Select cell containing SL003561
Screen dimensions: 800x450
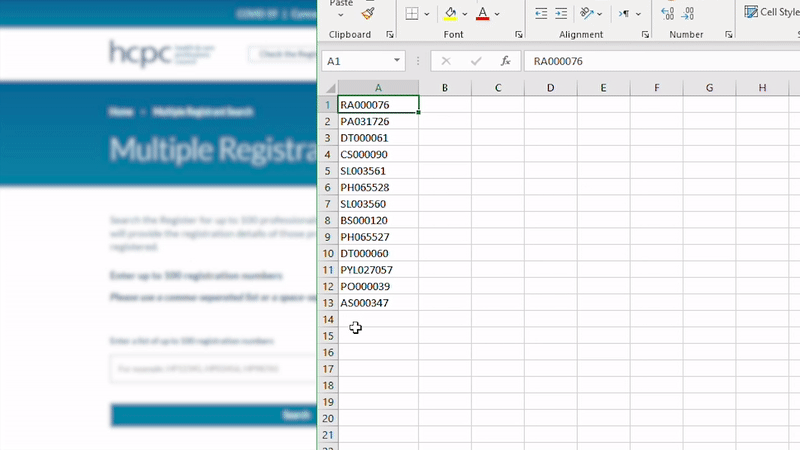point(378,171)
